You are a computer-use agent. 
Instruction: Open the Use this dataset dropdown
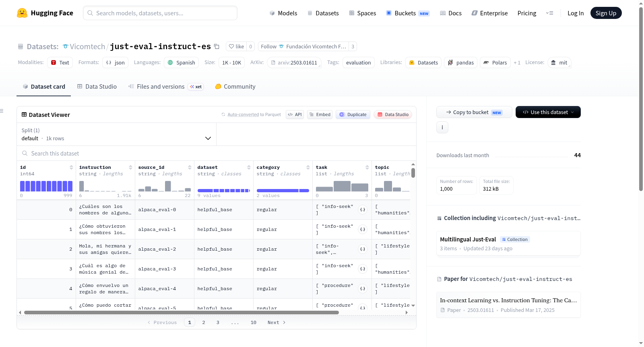[548, 112]
